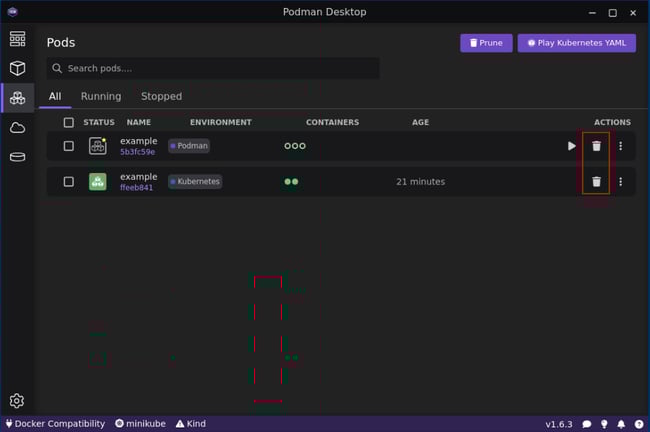650x432 pixels.
Task: Switch to the All tab
Action: [55, 96]
